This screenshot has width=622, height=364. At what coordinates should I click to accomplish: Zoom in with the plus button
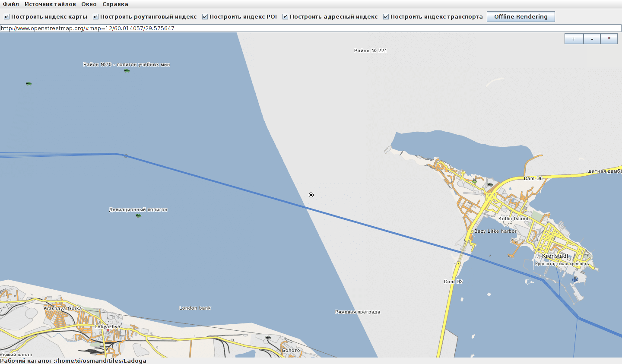574,39
